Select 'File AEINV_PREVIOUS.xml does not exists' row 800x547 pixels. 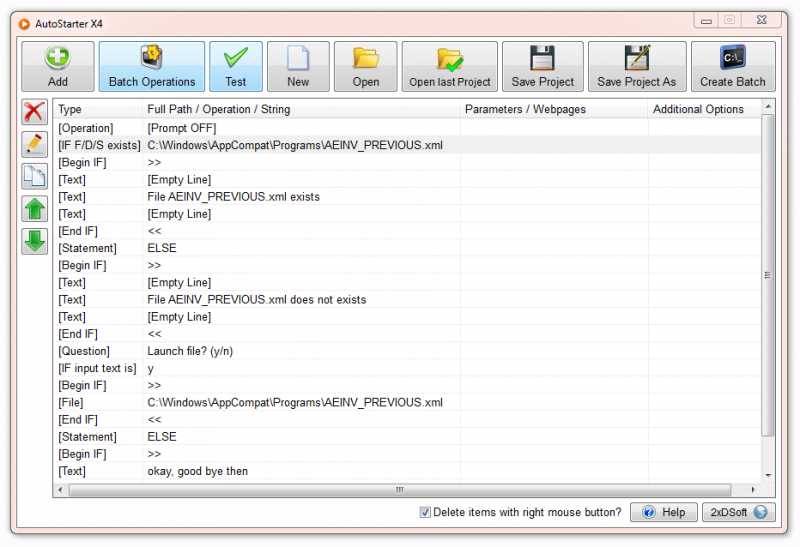click(x=407, y=300)
